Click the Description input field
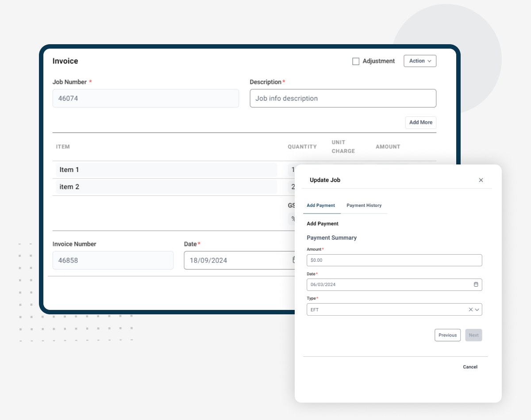This screenshot has width=531, height=420. (x=343, y=99)
